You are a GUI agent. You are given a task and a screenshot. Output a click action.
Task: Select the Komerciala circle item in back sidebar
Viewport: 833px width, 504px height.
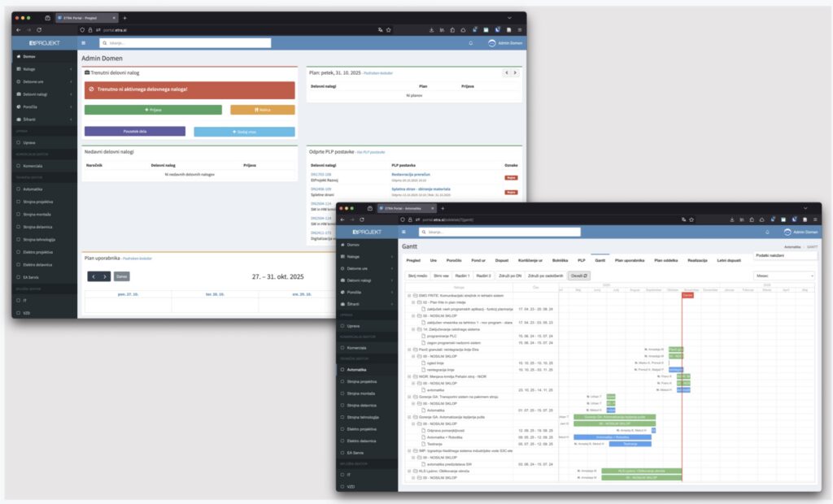click(19, 165)
